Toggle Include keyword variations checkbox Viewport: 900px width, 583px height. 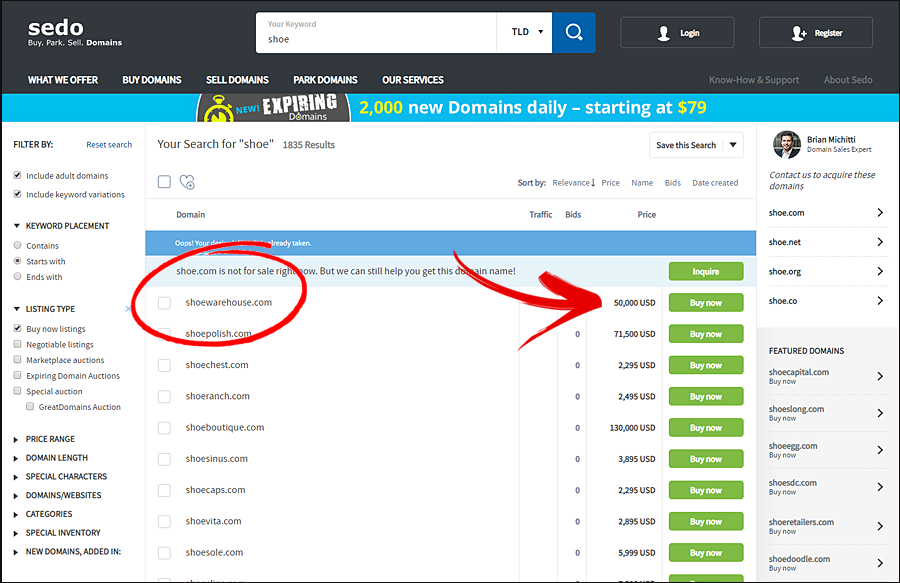[17, 194]
